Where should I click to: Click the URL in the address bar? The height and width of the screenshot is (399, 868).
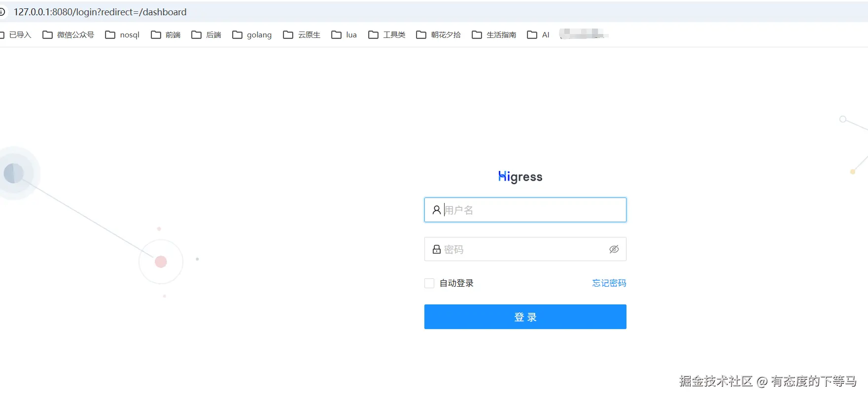(x=100, y=12)
